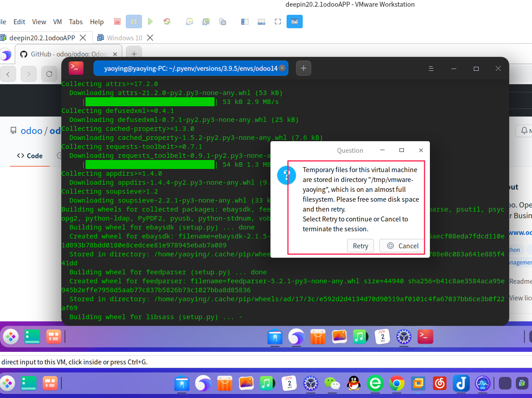Click the requests_toolbelt 54 kB progress bar

coord(150,164)
